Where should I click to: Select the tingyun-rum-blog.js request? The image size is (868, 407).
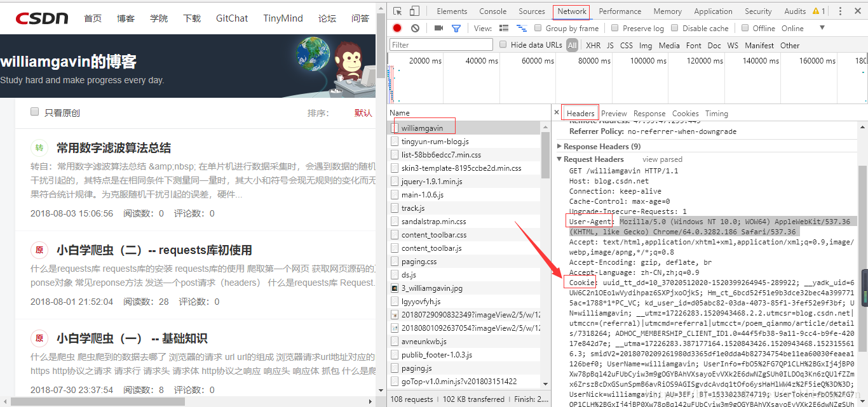[465, 141]
